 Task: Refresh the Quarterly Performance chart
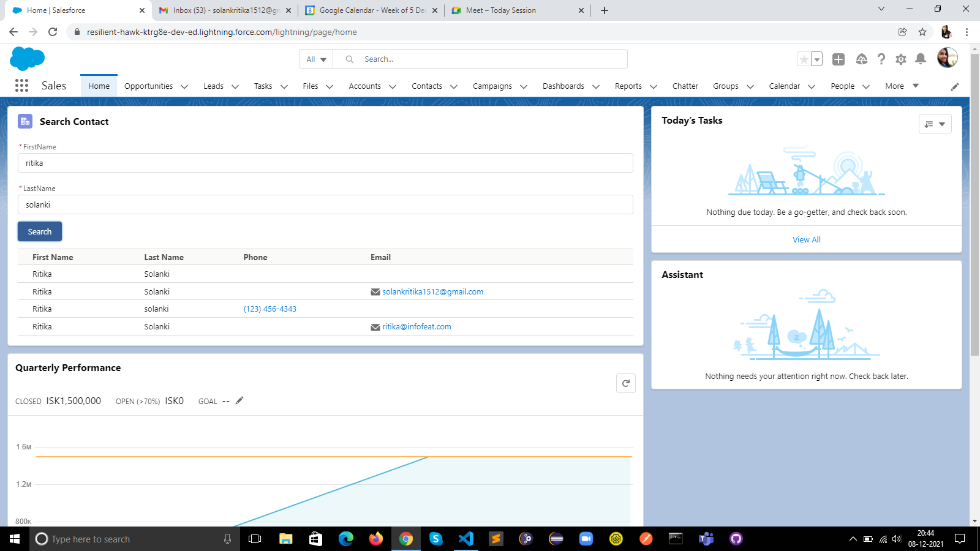coord(625,383)
